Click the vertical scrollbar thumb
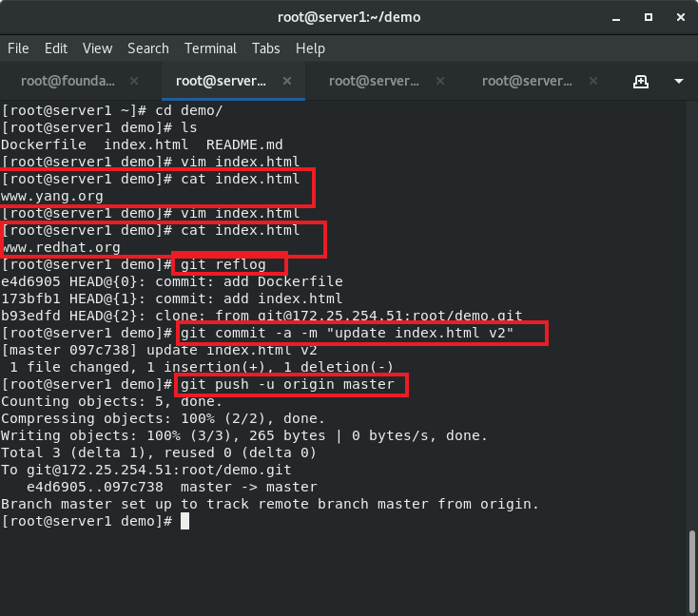 (x=691, y=571)
